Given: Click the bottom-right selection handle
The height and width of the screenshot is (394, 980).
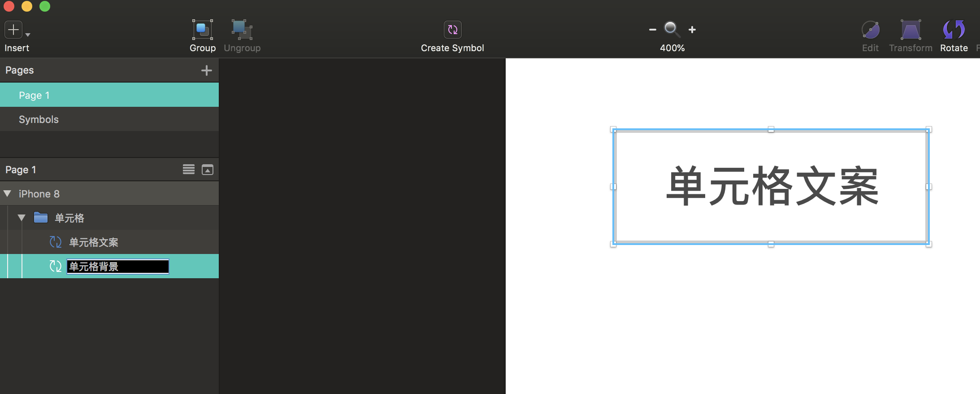Looking at the screenshot, I should click(929, 244).
